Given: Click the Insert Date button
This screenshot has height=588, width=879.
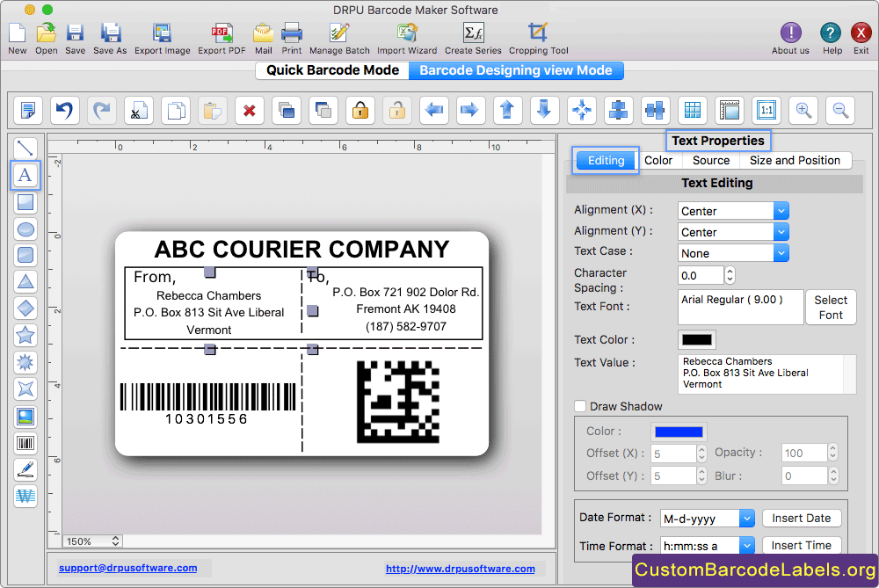Looking at the screenshot, I should (801, 518).
